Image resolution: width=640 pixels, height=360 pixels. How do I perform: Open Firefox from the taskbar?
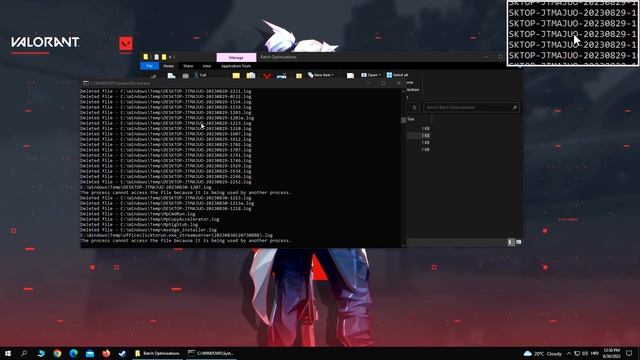tap(106, 353)
